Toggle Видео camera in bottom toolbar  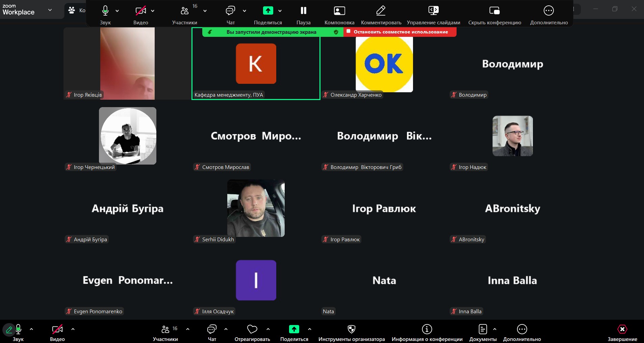tap(57, 329)
